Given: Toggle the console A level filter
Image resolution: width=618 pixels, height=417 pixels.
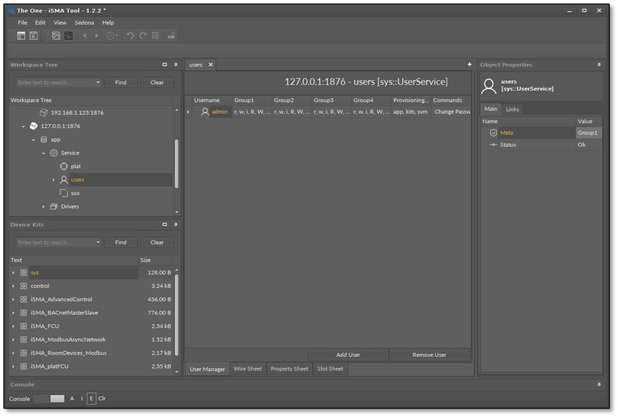Looking at the screenshot, I should [72, 398].
